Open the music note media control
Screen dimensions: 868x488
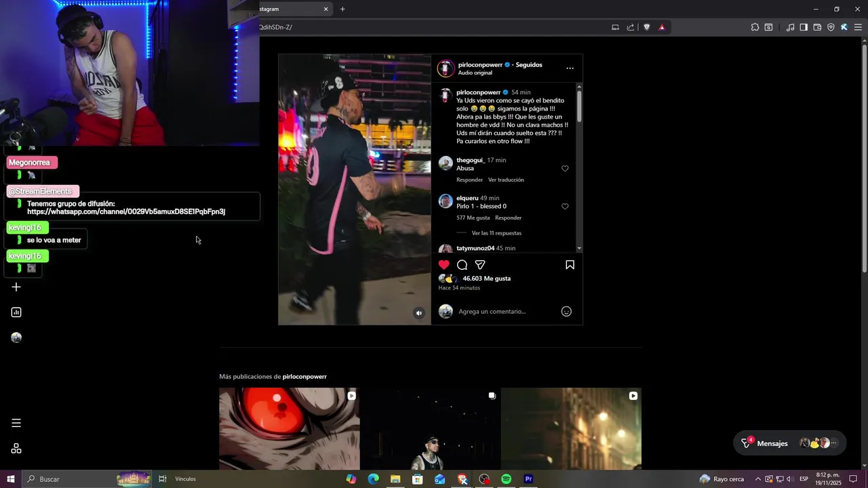coord(790,27)
